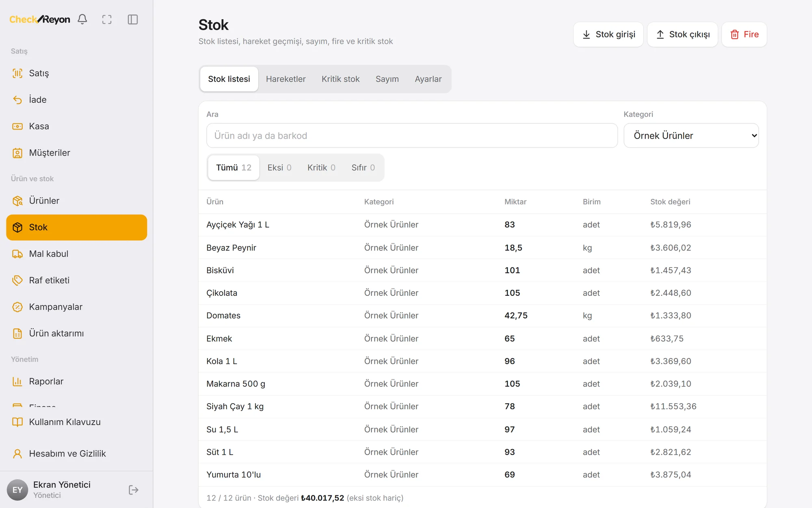
Task: Click the Raporlar chart icon
Action: tap(17, 382)
